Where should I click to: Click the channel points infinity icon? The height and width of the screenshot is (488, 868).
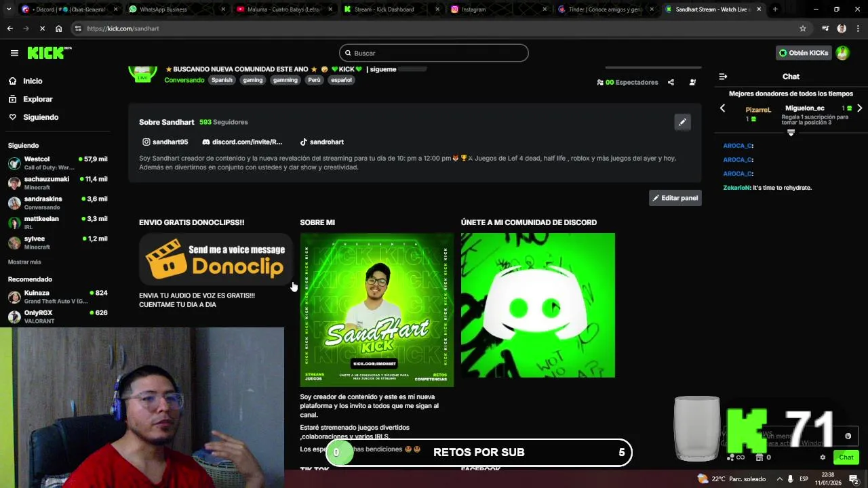736,457
